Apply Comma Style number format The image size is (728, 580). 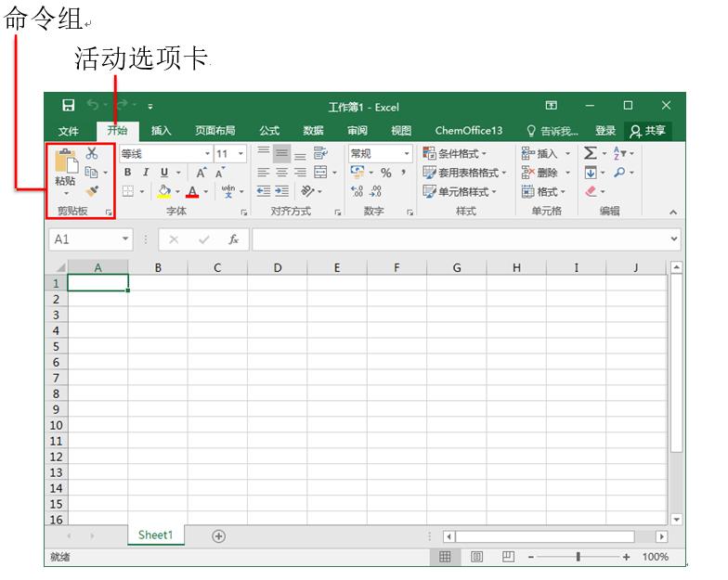[x=403, y=173]
